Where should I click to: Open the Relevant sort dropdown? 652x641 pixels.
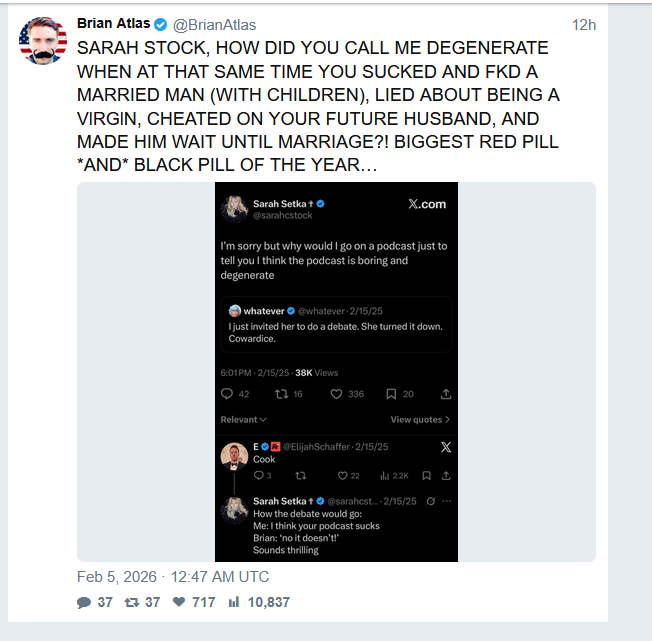pos(244,420)
